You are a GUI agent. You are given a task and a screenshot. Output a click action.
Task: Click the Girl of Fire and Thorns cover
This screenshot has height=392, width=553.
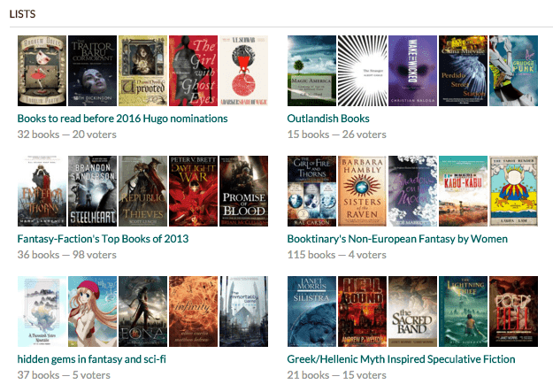click(x=311, y=191)
